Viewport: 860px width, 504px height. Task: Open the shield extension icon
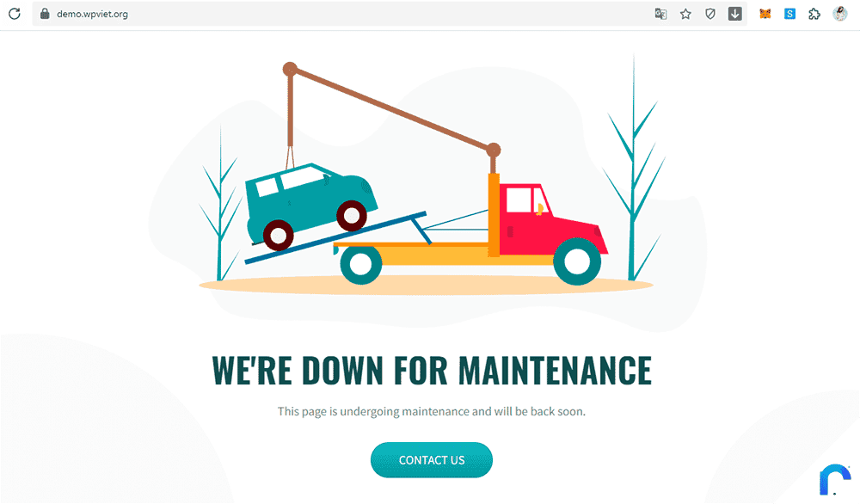pos(710,14)
